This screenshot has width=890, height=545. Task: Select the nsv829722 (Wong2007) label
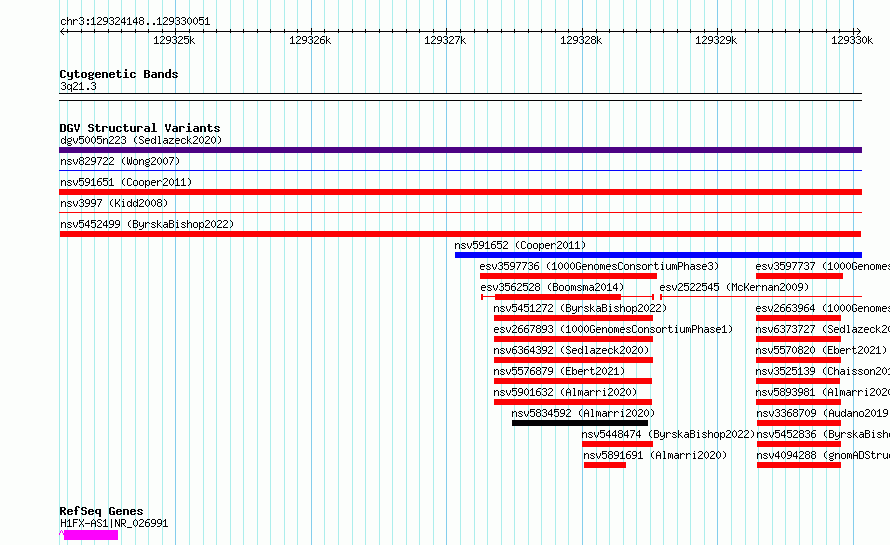tap(120, 161)
